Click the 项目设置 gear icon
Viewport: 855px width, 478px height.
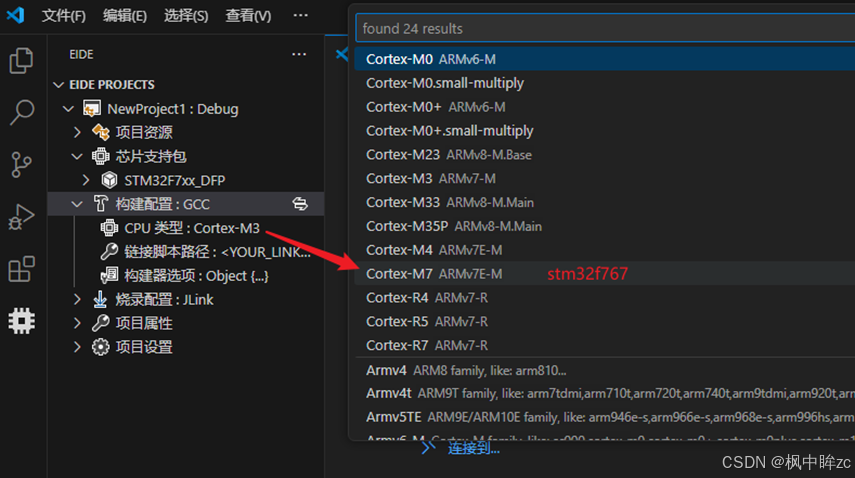pyautogui.click(x=100, y=347)
